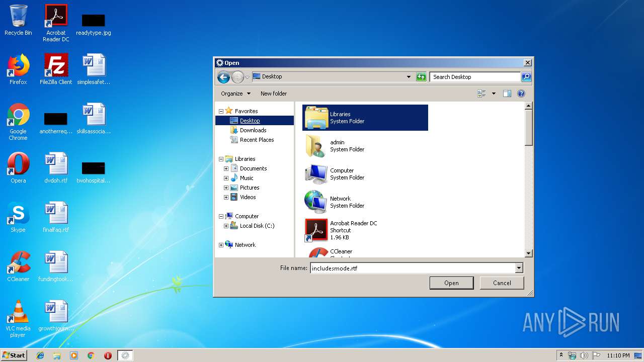644x362 pixels.
Task: Launch Firefox from the desktop
Action: [18, 69]
